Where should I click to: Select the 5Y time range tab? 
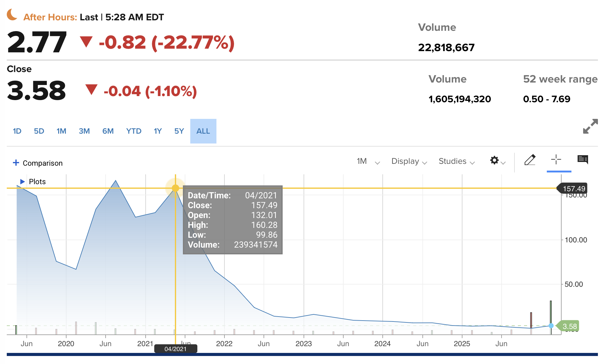point(179,131)
